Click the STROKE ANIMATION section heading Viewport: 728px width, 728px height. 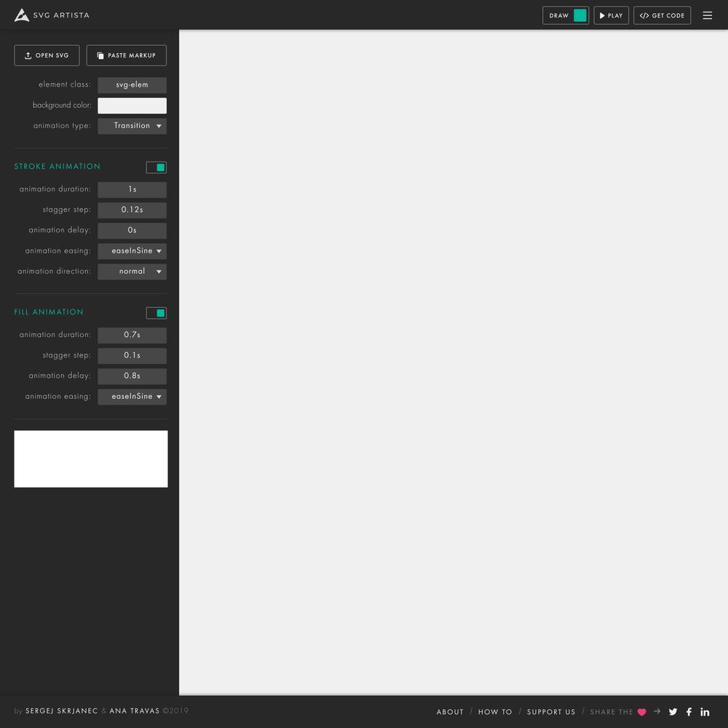57,167
